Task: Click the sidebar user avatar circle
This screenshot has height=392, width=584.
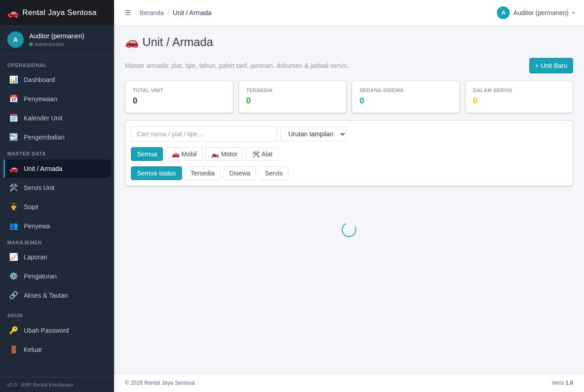Action: [x=16, y=40]
